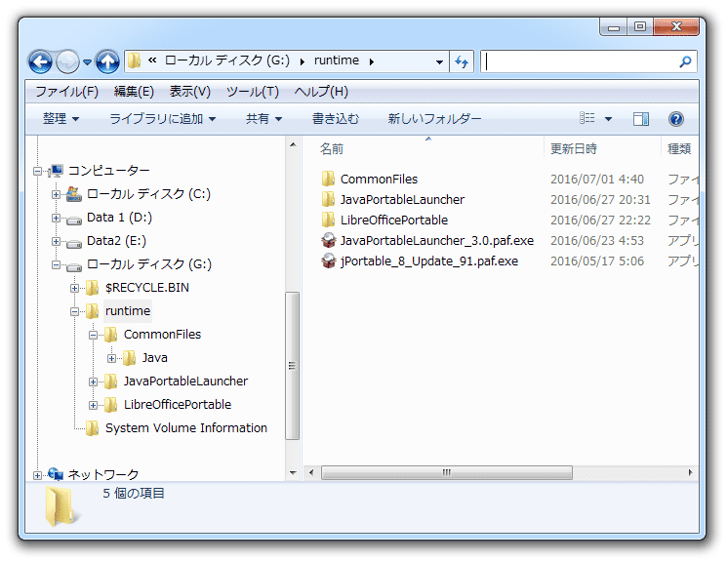The width and height of the screenshot is (728, 562).
Task: Click the search magnifier icon
Action: point(685,61)
